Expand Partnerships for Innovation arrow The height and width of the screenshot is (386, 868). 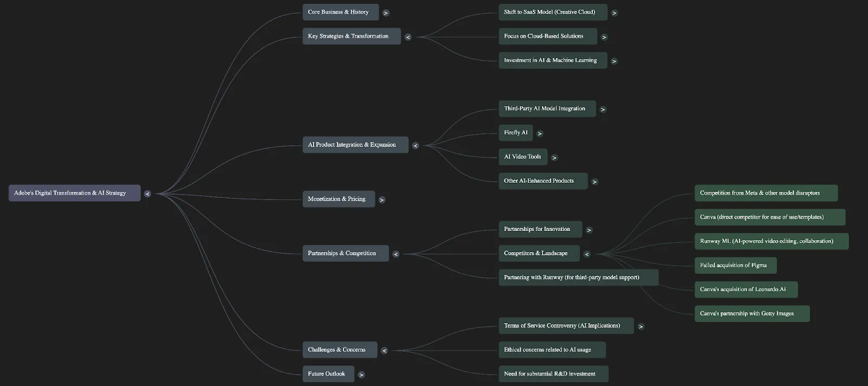coord(589,230)
